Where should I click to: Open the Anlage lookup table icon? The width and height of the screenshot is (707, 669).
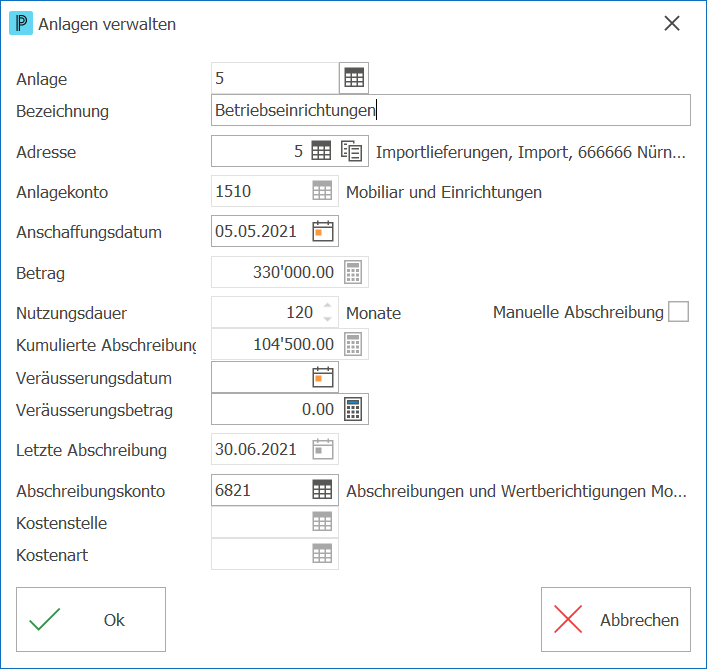click(x=354, y=78)
